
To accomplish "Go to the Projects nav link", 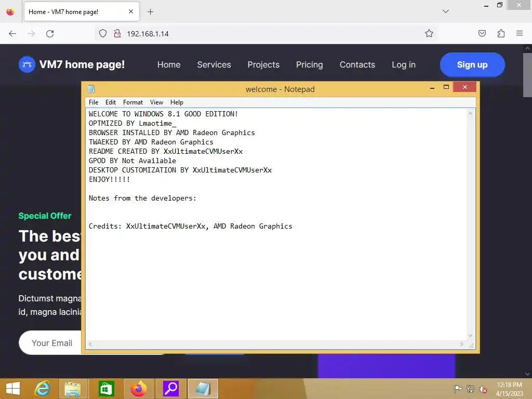I will pyautogui.click(x=263, y=64).
